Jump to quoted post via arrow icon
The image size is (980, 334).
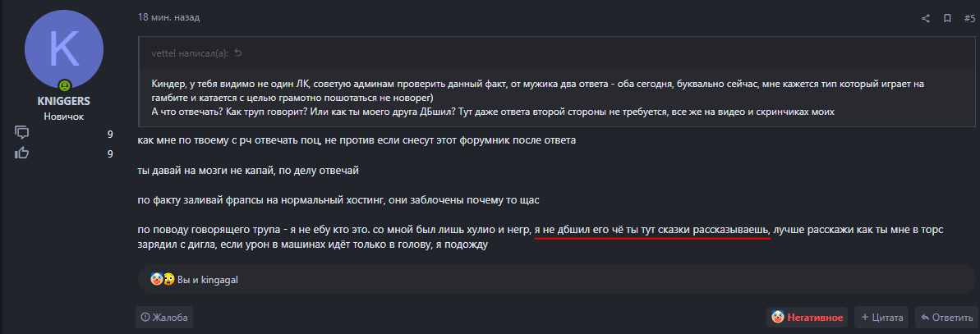[x=238, y=53]
